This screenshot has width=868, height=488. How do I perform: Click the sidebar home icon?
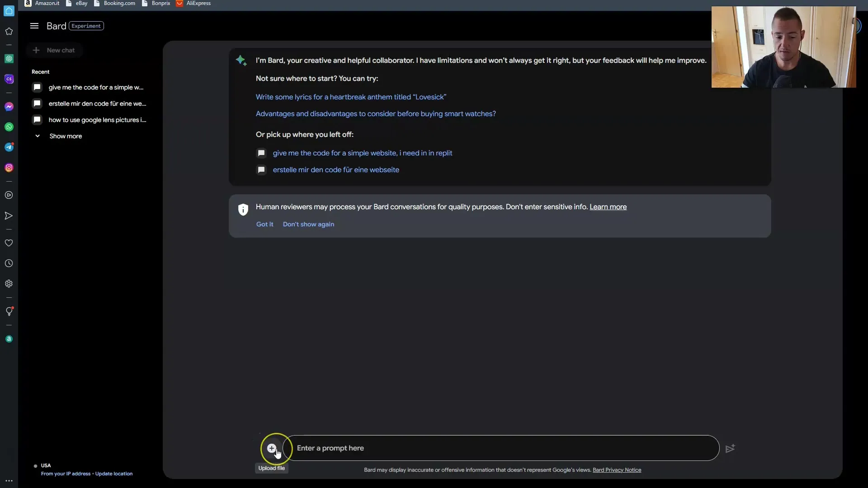coord(9,30)
